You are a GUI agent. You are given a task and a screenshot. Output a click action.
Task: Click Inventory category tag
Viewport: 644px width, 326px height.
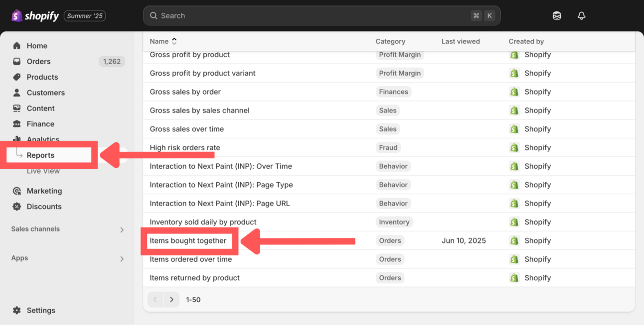tap(394, 222)
